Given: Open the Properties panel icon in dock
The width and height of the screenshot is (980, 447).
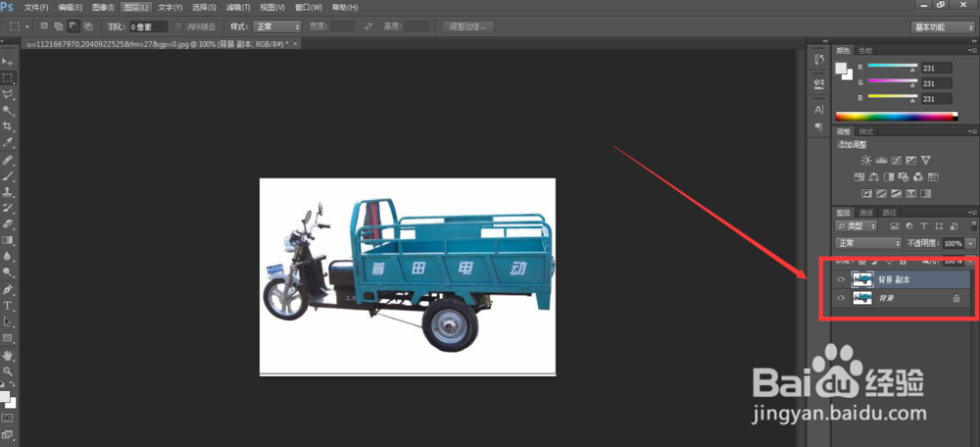Looking at the screenshot, I should click(818, 83).
